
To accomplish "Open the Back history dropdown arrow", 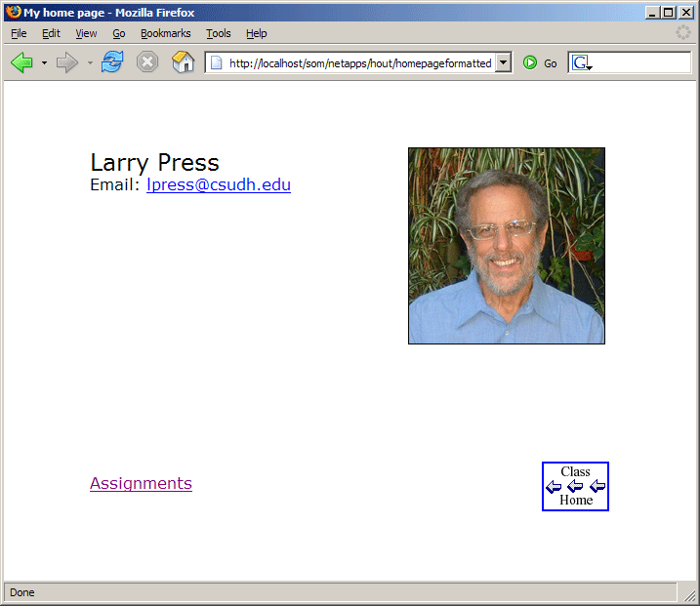I will coord(44,62).
